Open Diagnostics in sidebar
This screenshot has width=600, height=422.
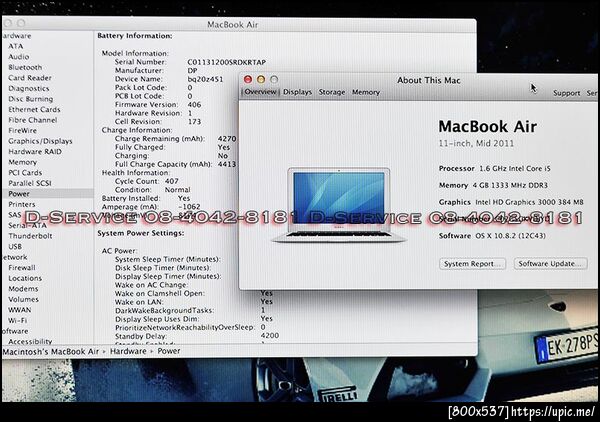29,88
